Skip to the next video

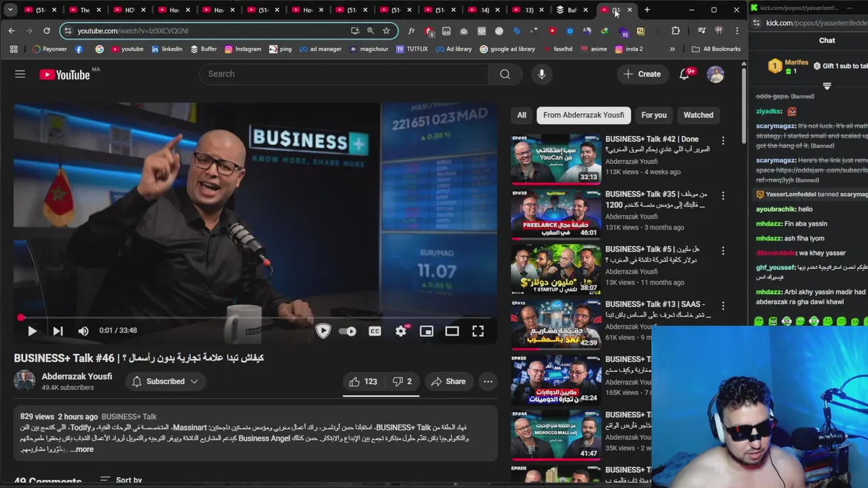click(x=58, y=331)
